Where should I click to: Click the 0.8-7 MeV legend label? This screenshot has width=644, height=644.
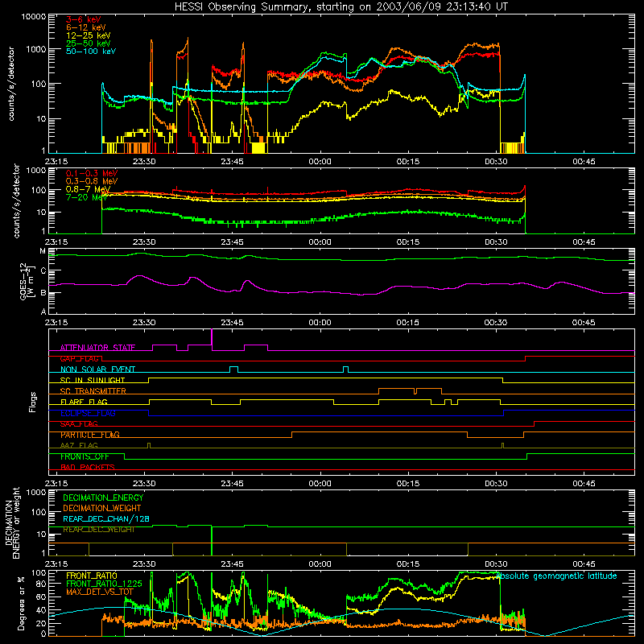(x=88, y=189)
